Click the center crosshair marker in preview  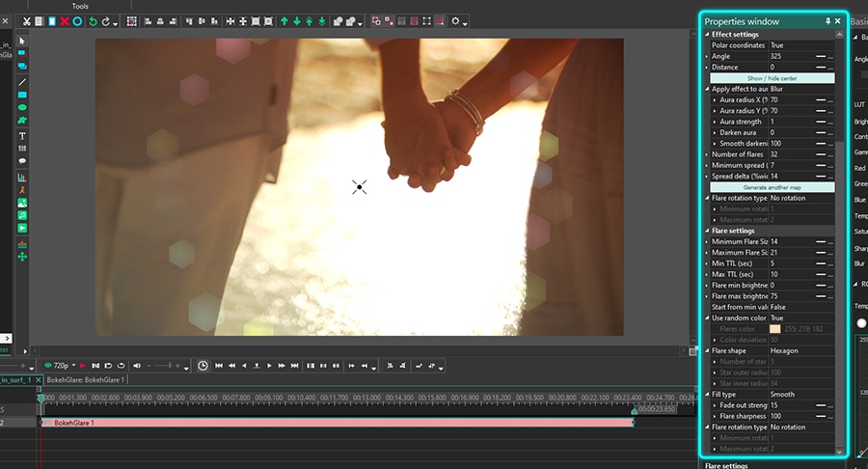tap(360, 187)
